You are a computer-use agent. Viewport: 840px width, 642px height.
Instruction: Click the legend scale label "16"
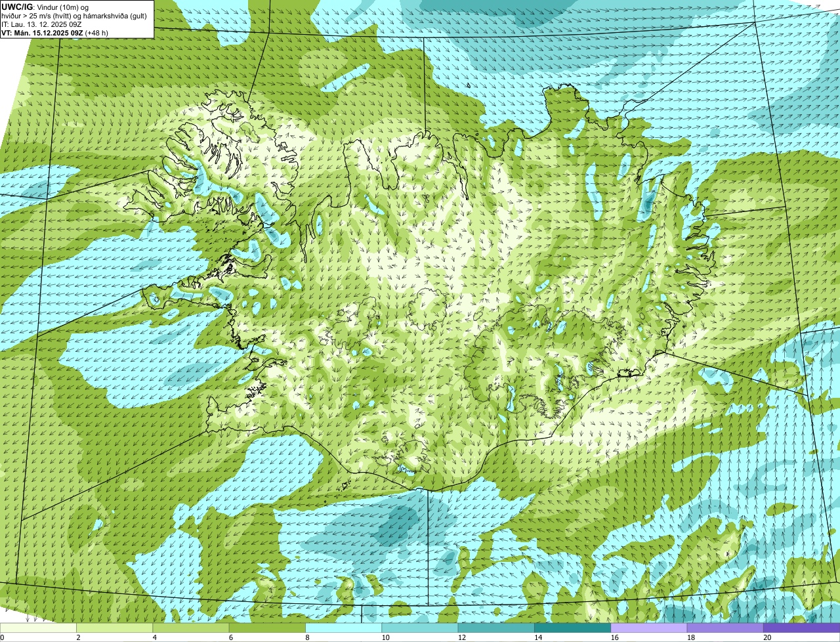pos(614,637)
